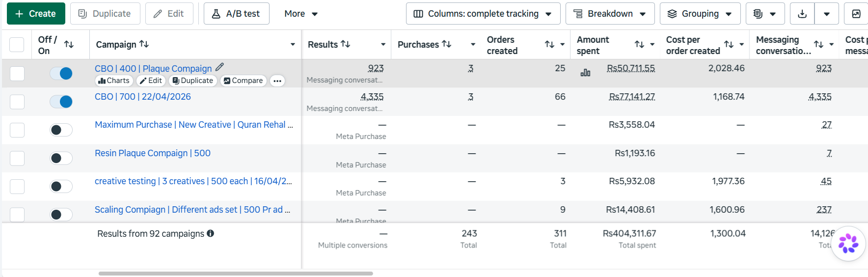Click the green Create button
This screenshot has height=277, width=868.
click(36, 14)
